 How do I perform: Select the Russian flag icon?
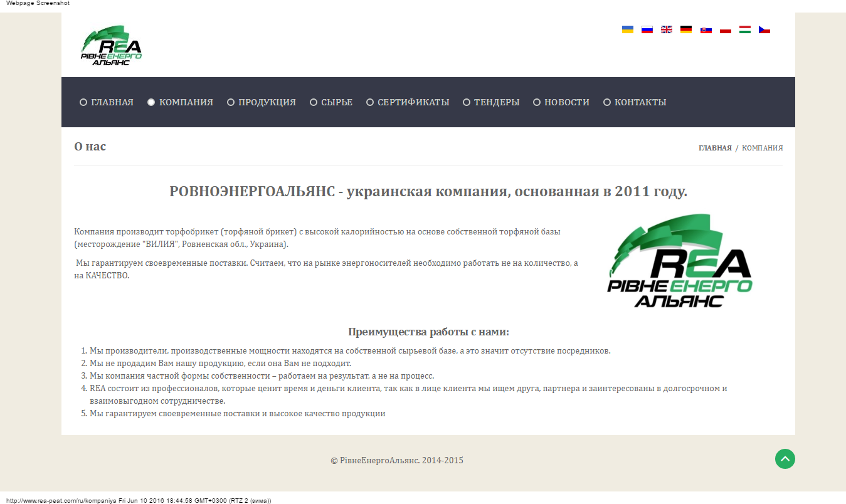(x=647, y=29)
